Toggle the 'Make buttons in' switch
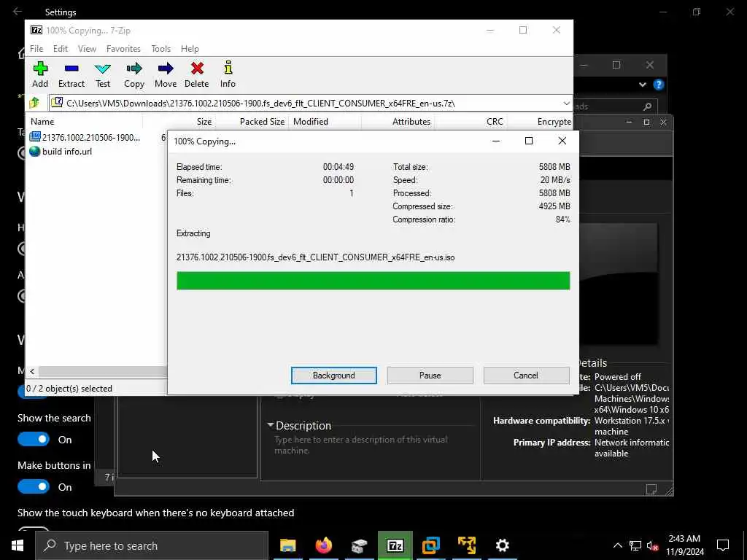Viewport: 747px width, 560px height. (34, 486)
